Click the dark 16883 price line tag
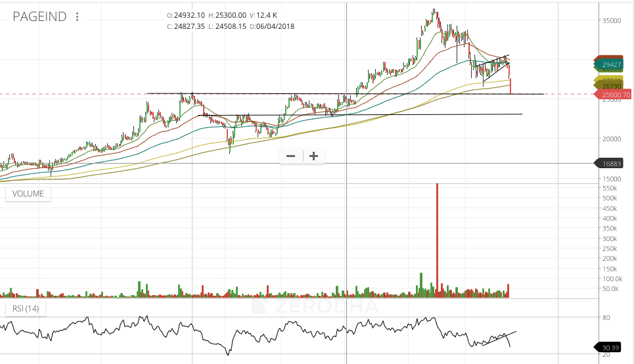634x364 pixels. tap(611, 164)
